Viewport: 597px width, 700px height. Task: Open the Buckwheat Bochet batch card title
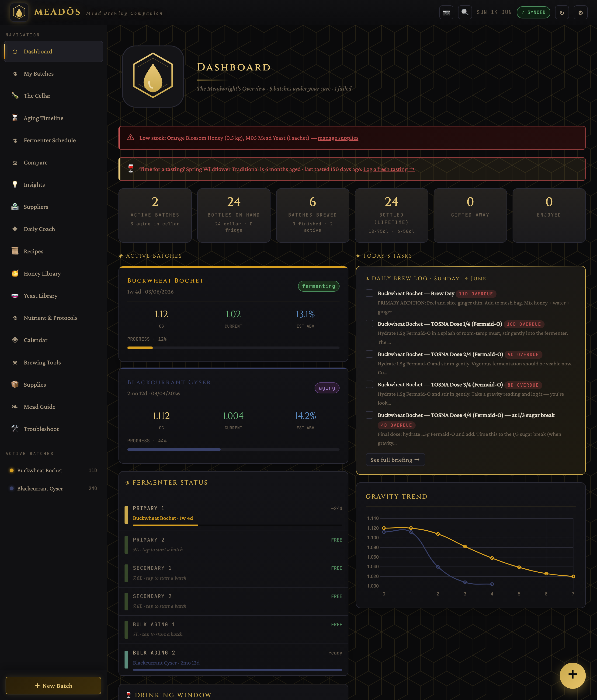[x=166, y=280]
